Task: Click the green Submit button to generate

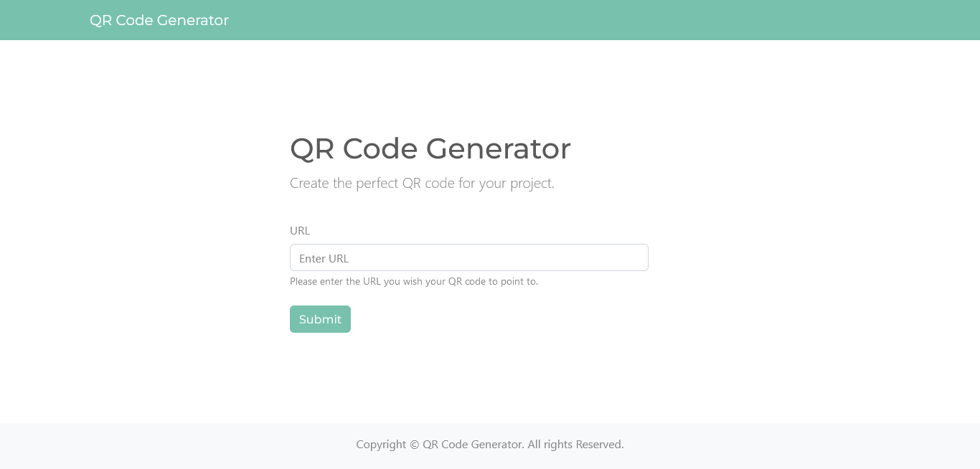Action: click(320, 319)
